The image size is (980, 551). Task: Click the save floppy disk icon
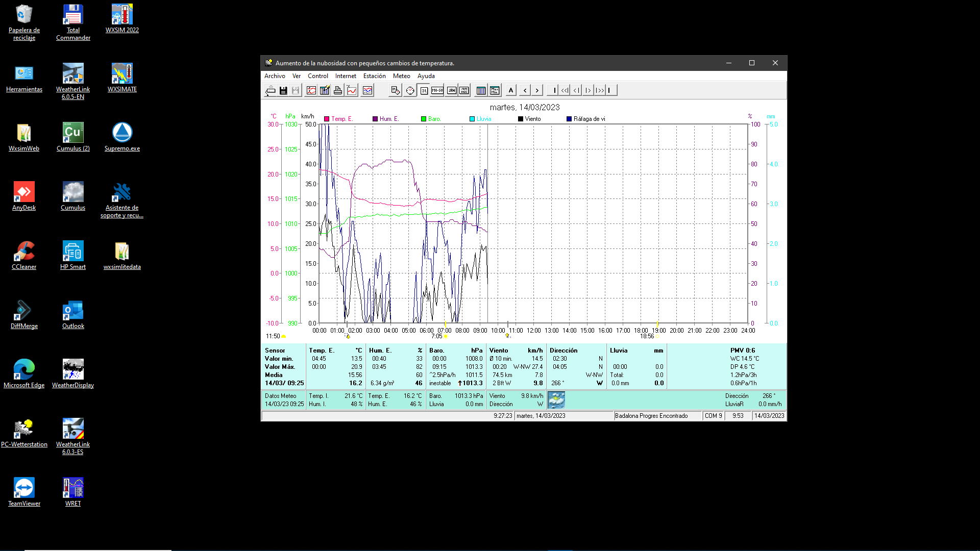click(x=283, y=90)
